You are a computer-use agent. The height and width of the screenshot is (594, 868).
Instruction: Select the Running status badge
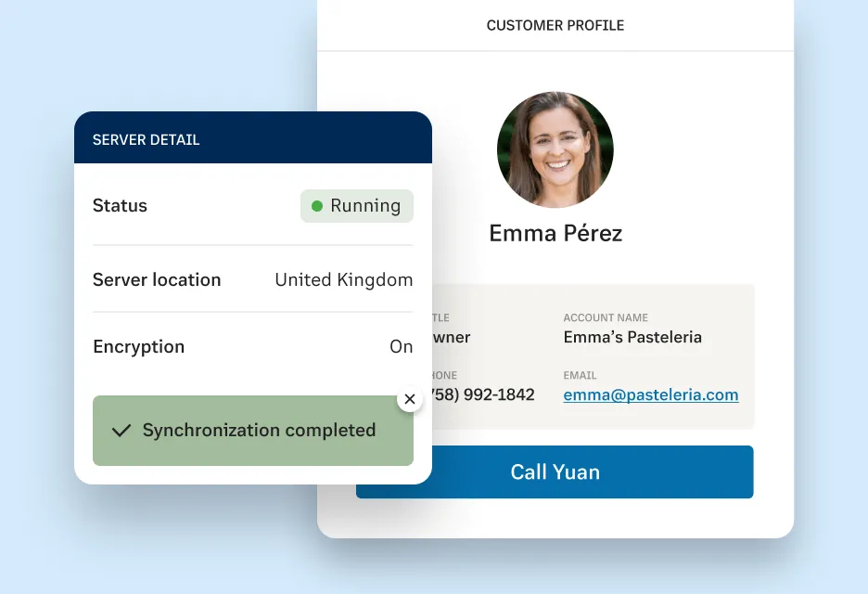pyautogui.click(x=357, y=206)
